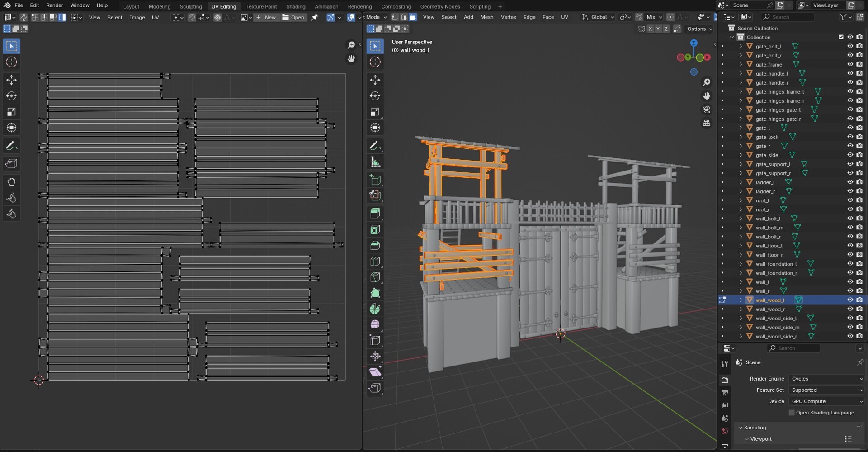Select the Measure tool in 3D viewport
Screen dimensions: 868x452
pos(375,162)
